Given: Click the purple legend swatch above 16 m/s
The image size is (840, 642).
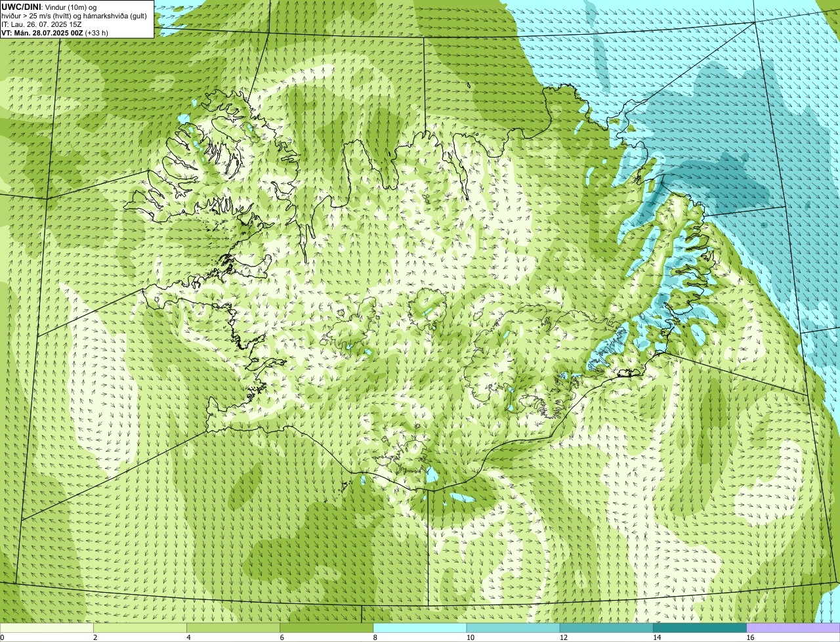Looking at the screenshot, I should (793, 628).
